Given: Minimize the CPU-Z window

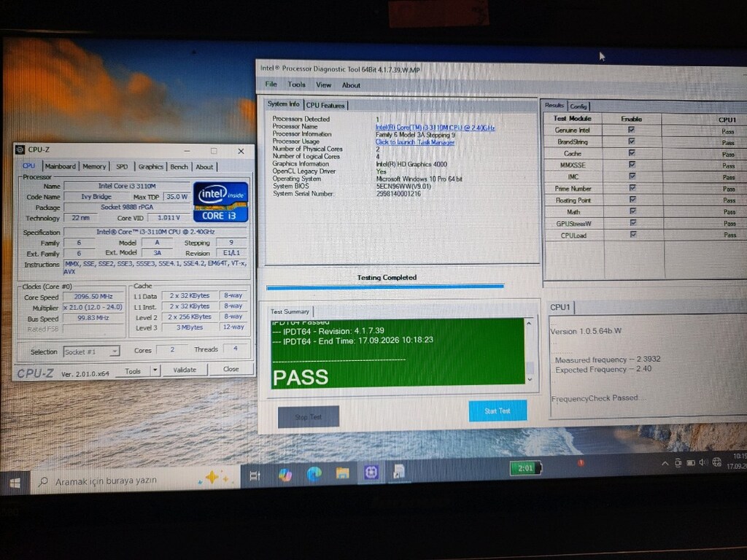Looking at the screenshot, I should tap(187, 151).
